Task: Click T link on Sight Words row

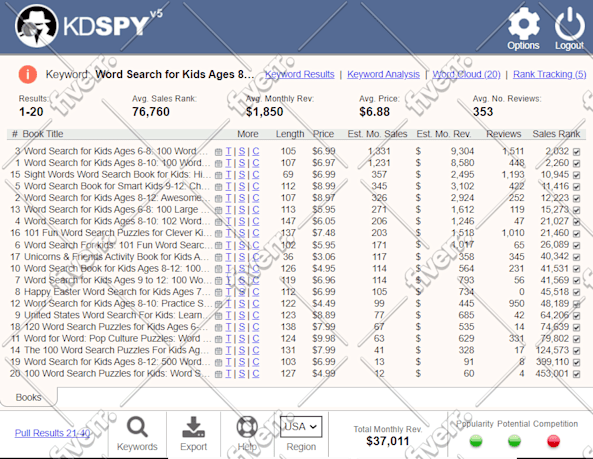Action: (228, 175)
